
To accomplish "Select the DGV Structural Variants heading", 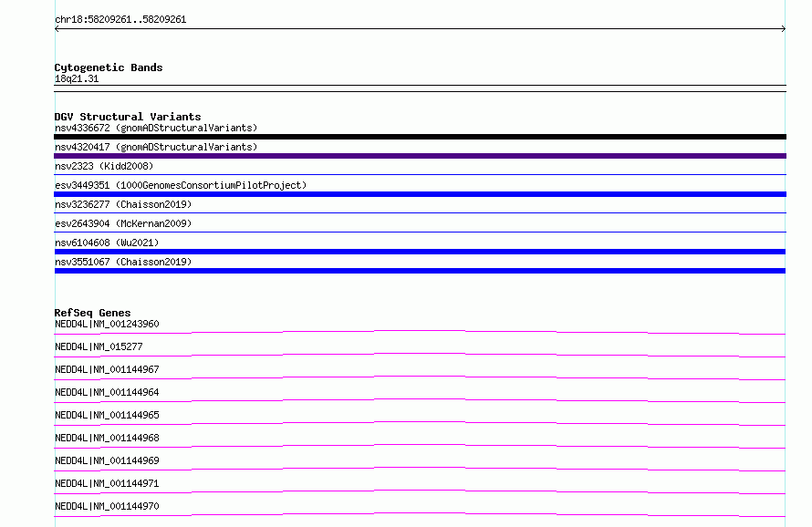I will click(x=128, y=117).
